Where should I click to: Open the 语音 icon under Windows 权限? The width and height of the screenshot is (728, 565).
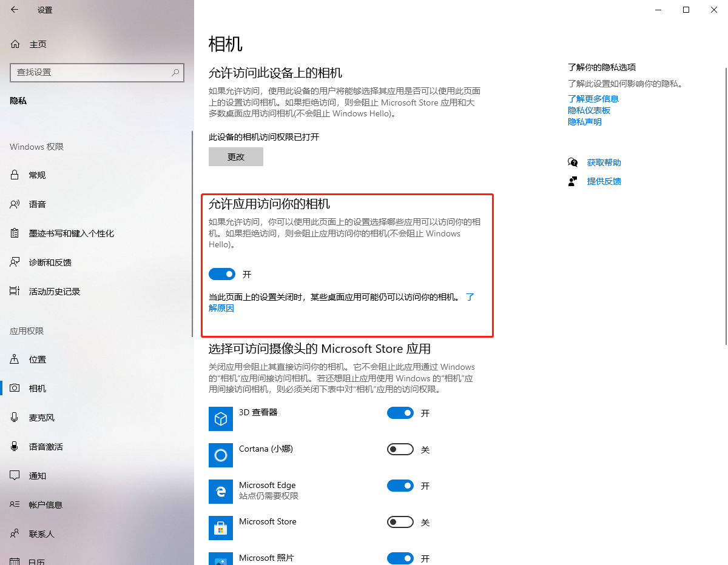pos(15,204)
